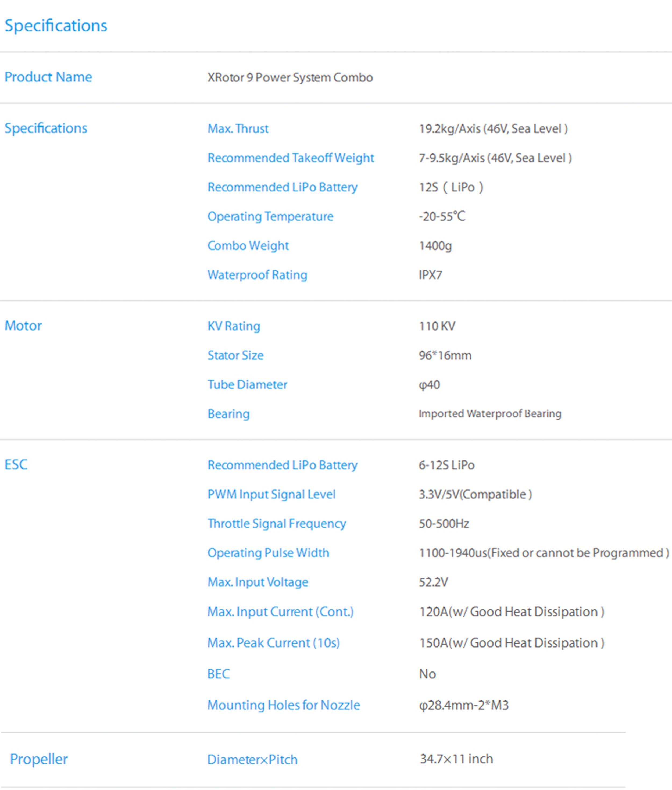The image size is (672, 790).
Task: Click Imported Waterproof Bearing text
Action: 489,414
